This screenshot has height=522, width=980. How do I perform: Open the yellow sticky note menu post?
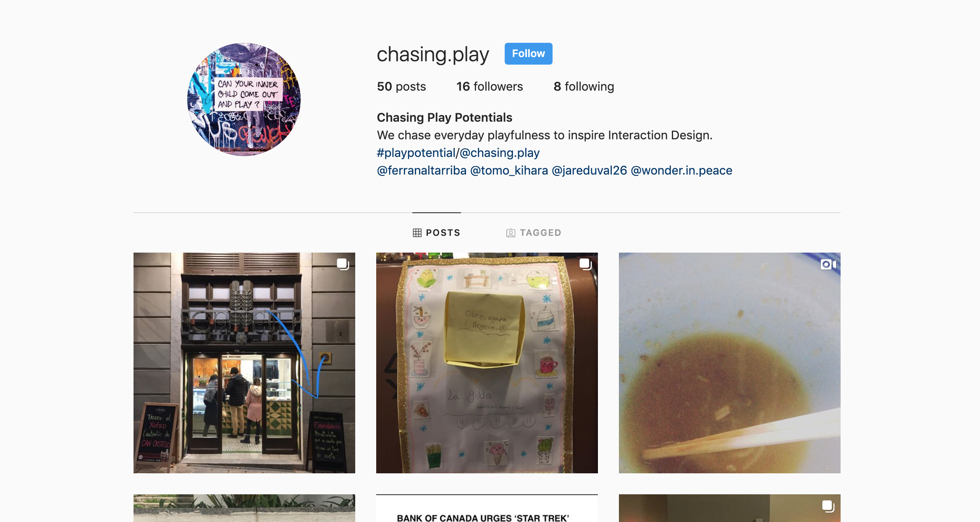pos(487,363)
